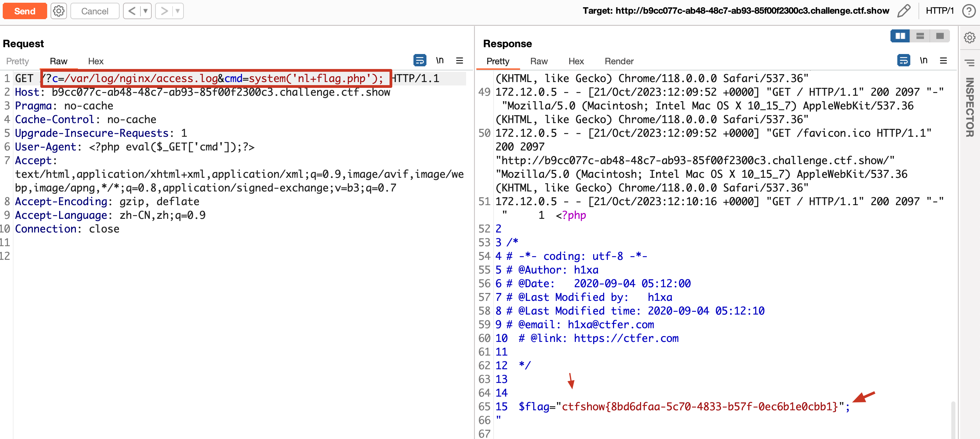Expand the Inspector panel lines icon
This screenshot has height=439, width=980.
tap(969, 62)
